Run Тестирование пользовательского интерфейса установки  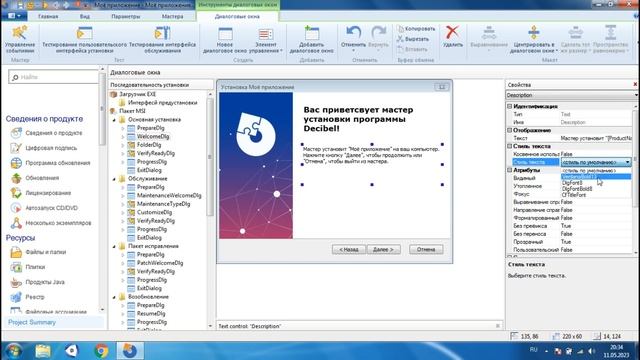pyautogui.click(x=84, y=39)
